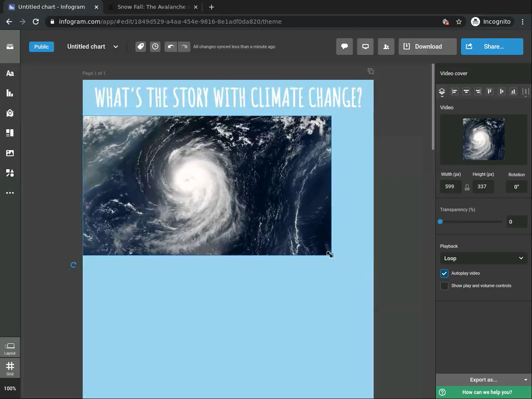Click the Width px input field
Screen dimensions: 532x399
450,187
